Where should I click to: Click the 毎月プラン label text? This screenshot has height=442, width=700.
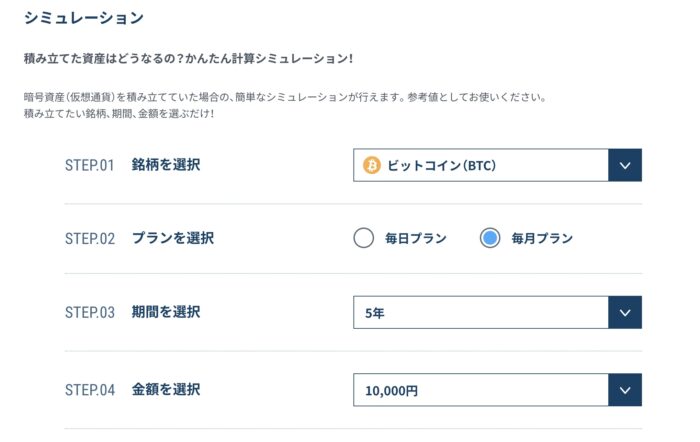click(542, 238)
